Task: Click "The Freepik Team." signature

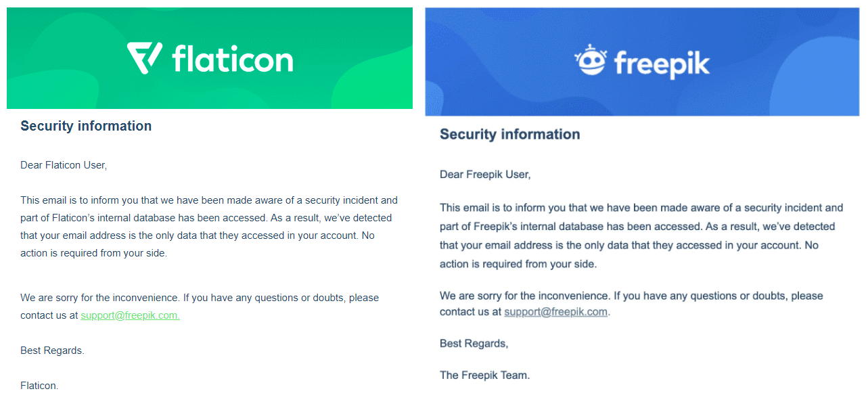Action: 484,375
